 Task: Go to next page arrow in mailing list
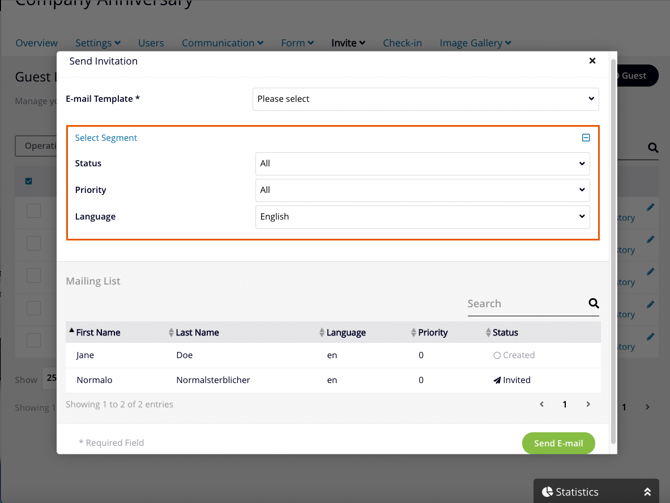pyautogui.click(x=588, y=404)
